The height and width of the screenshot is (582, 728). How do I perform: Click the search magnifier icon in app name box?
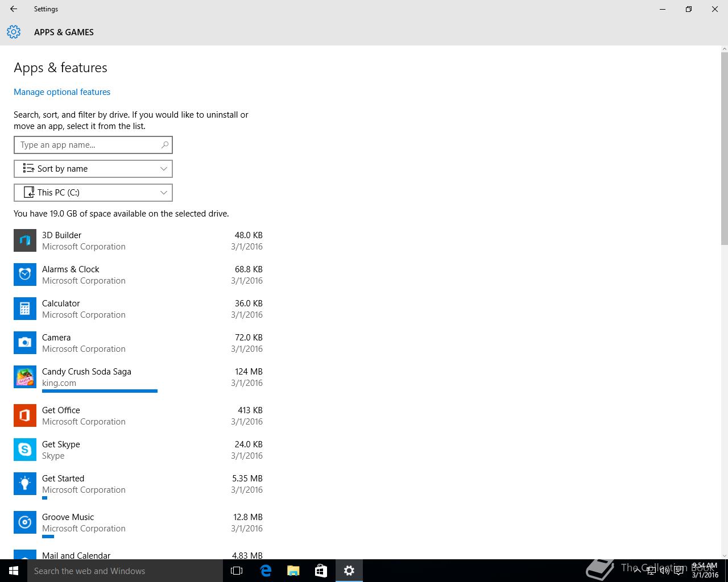(x=164, y=145)
